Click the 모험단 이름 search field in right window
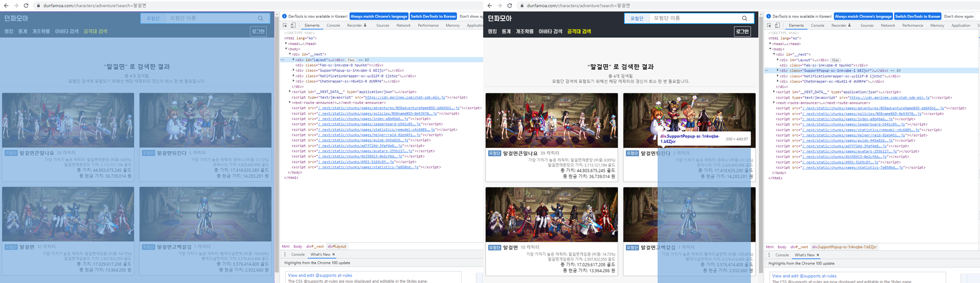Viewport: 980px width, 283px height. [694, 18]
